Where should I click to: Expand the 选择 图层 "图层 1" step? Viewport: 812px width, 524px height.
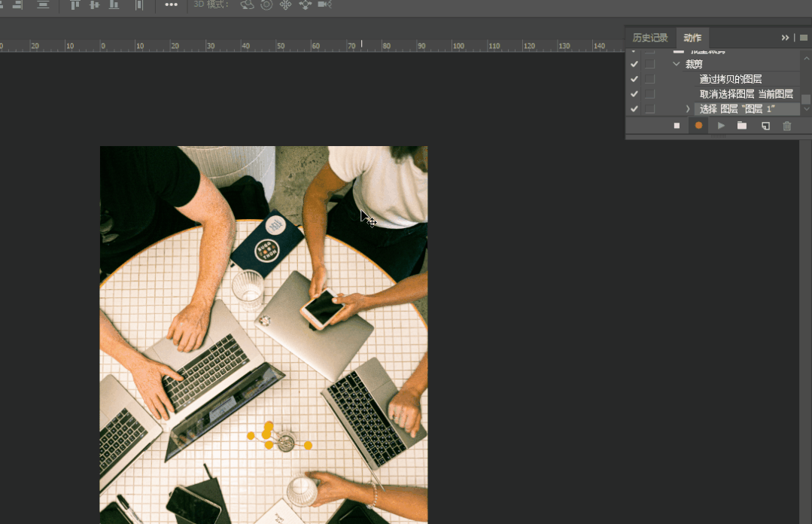click(x=688, y=109)
